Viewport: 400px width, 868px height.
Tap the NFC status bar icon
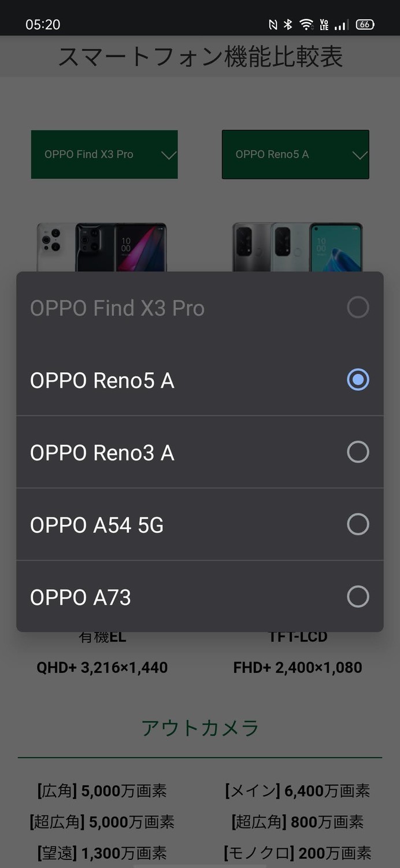(273, 24)
